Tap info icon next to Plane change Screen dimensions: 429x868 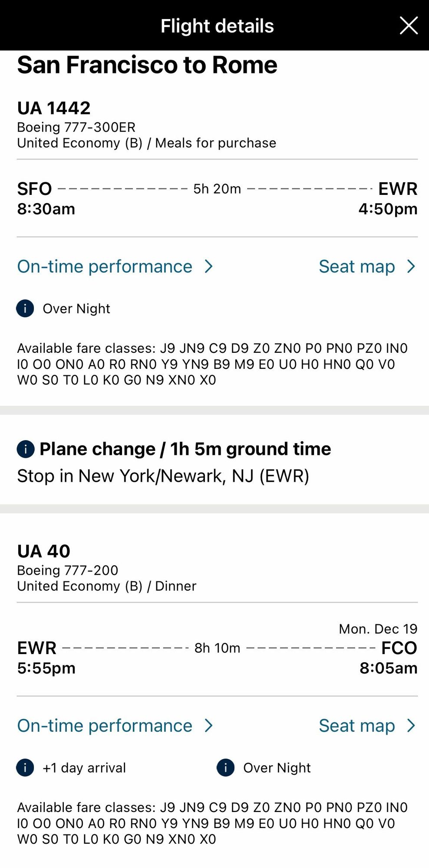point(26,449)
